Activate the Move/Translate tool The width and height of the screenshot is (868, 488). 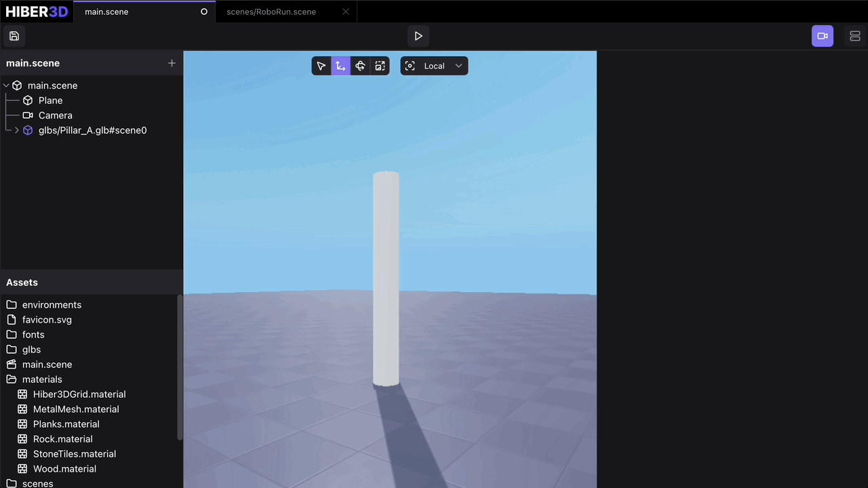point(340,66)
